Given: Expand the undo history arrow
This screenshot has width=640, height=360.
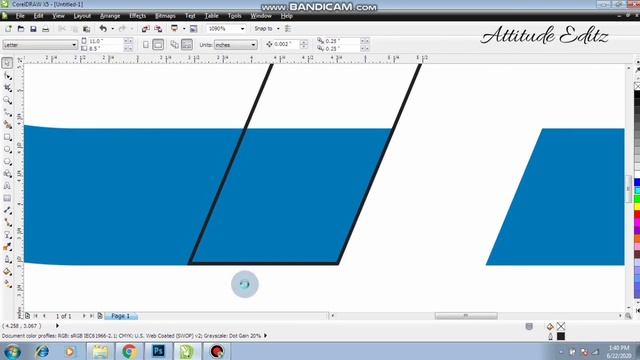Looking at the screenshot, I should (113, 29).
